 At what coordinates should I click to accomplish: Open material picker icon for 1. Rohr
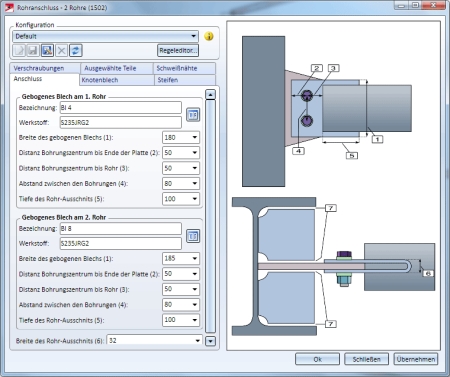click(193, 115)
